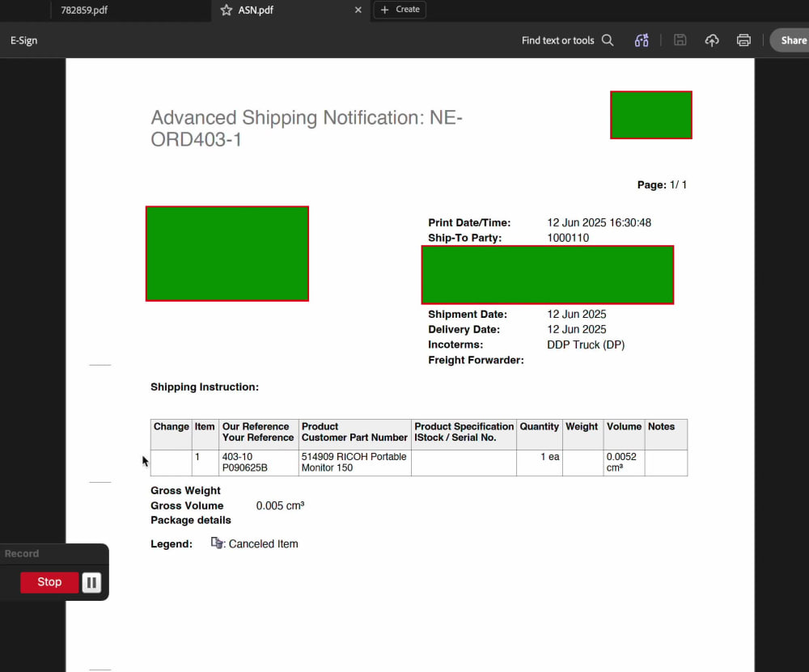The image size is (809, 672).
Task: Click Incoterms value DDP Truck (DP)
Action: coord(586,344)
